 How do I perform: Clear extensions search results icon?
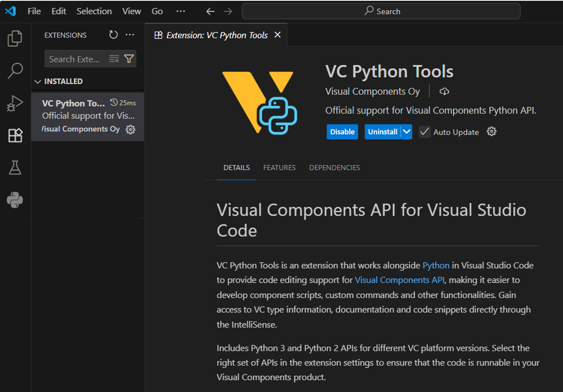tap(114, 59)
